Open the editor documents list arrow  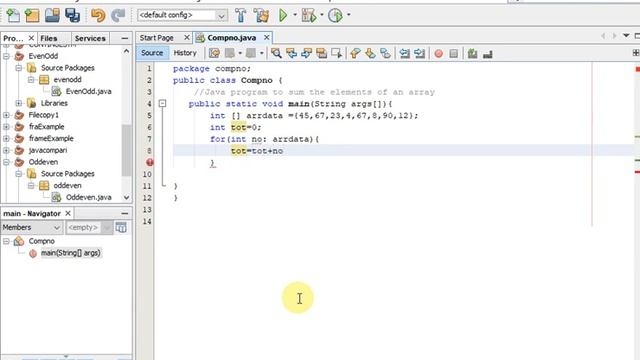coord(626,36)
